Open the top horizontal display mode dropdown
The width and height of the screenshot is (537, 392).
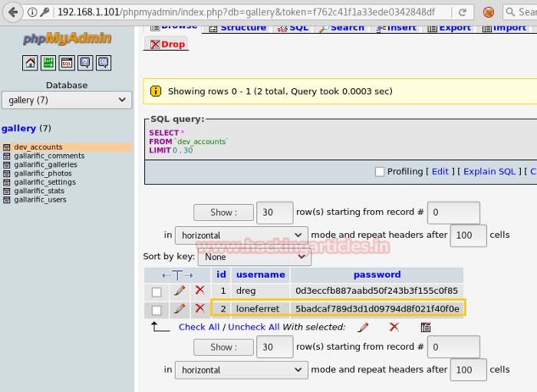coord(241,235)
